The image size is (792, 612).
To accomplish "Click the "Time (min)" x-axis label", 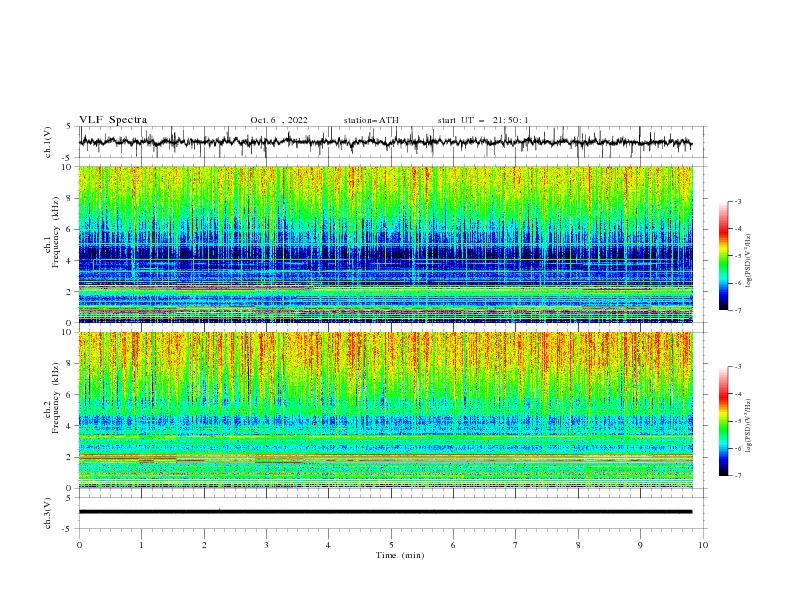I will pyautogui.click(x=400, y=555).
